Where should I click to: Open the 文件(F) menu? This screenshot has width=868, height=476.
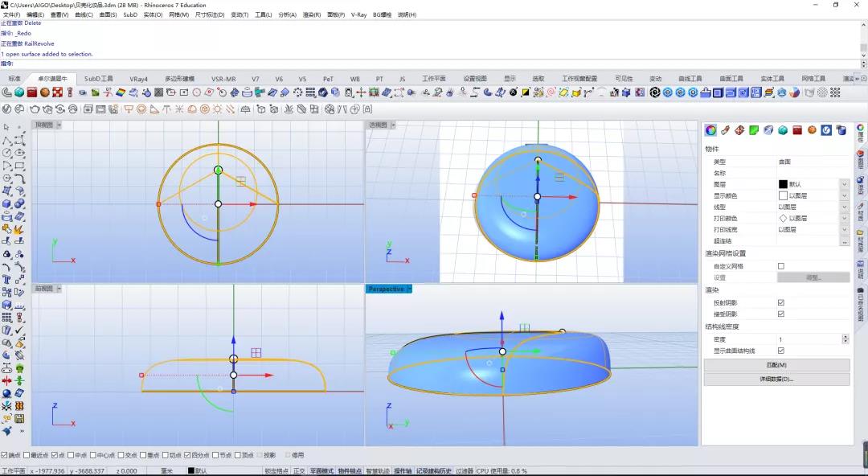pos(11,15)
